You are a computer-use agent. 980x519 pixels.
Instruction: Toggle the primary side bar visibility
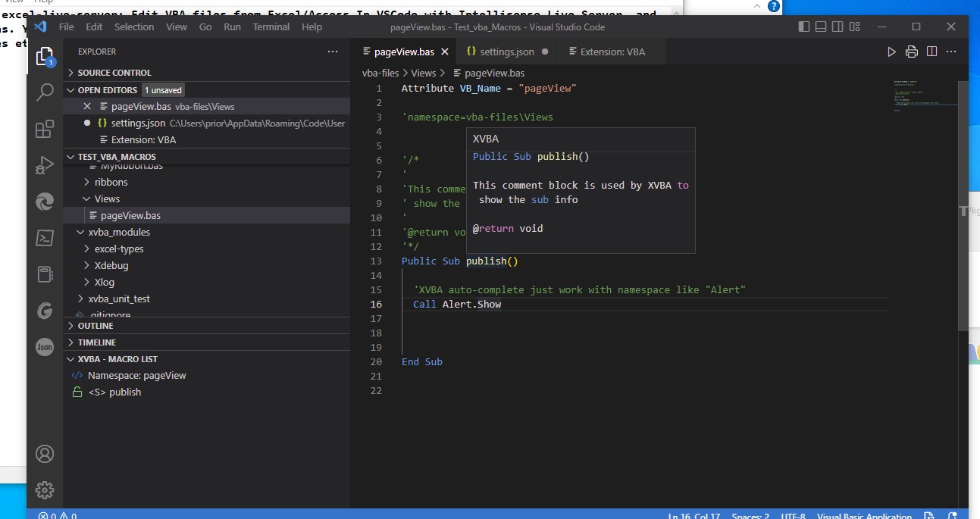tap(804, 27)
